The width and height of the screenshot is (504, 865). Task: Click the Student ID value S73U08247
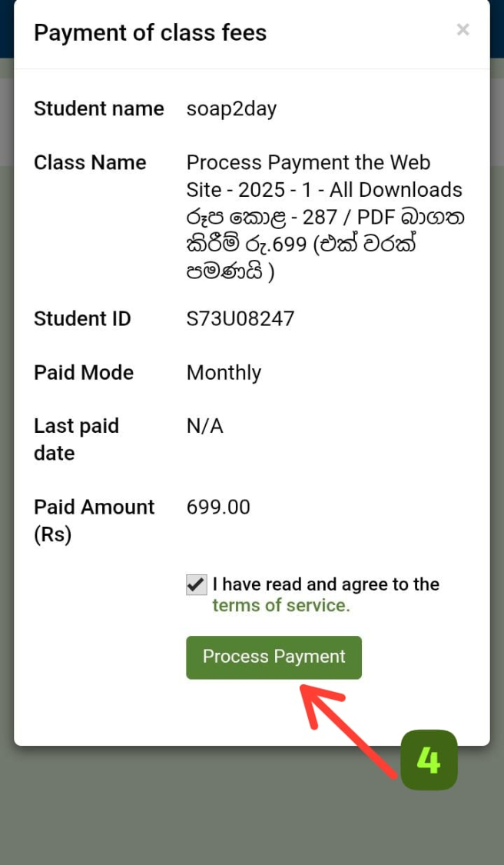[x=240, y=318]
